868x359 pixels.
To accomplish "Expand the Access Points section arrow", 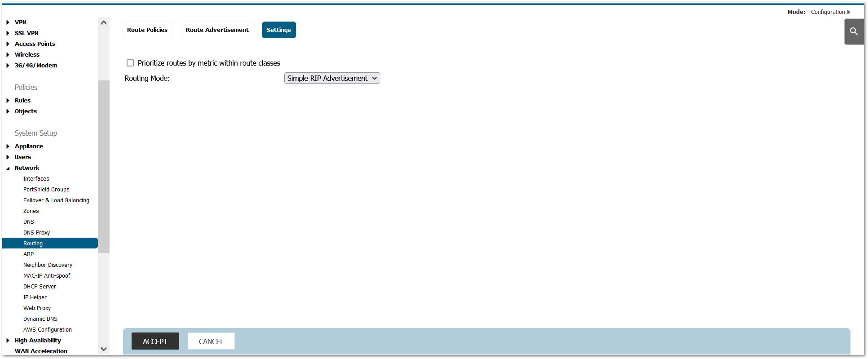I will (x=8, y=44).
